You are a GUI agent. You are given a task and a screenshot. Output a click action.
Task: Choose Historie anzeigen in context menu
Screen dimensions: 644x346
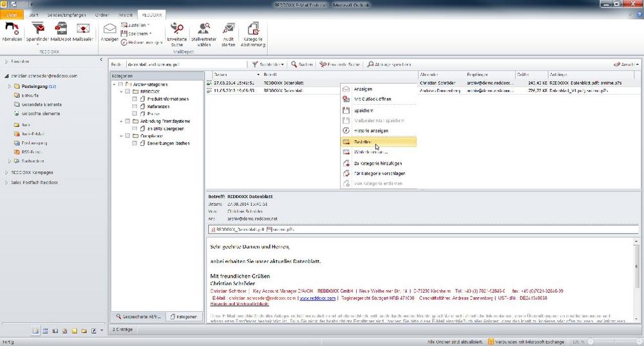(x=379, y=131)
